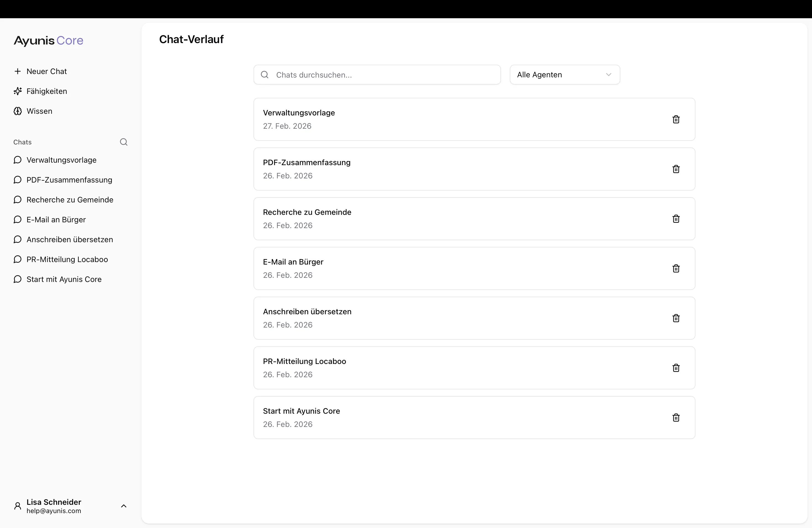812x528 pixels.
Task: Click the Ayunis Core logo
Action: 48,41
